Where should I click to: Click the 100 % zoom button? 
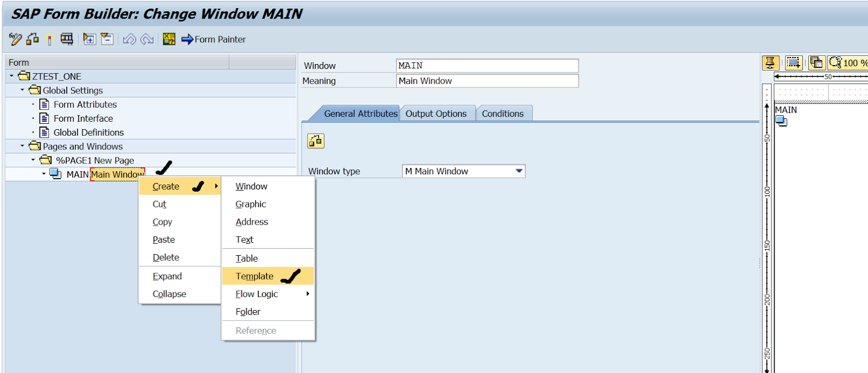coord(849,63)
